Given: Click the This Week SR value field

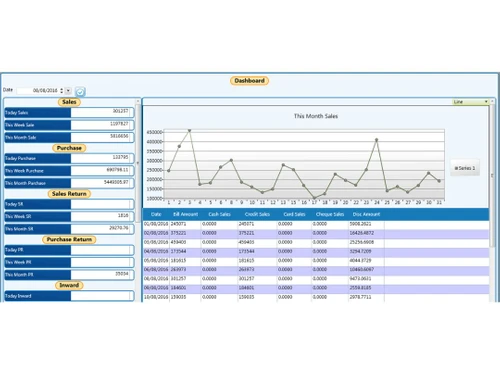Looking at the screenshot, I should [102, 216].
